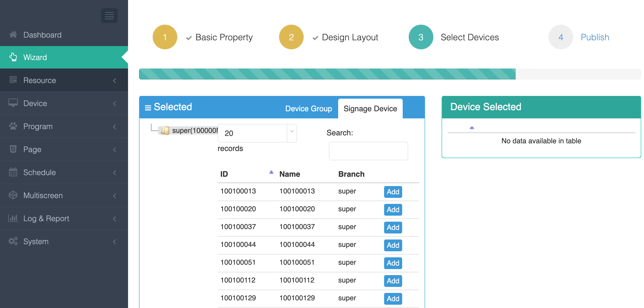Click the hamburger menu toggle in sidebar
The image size is (644, 308).
[109, 16]
